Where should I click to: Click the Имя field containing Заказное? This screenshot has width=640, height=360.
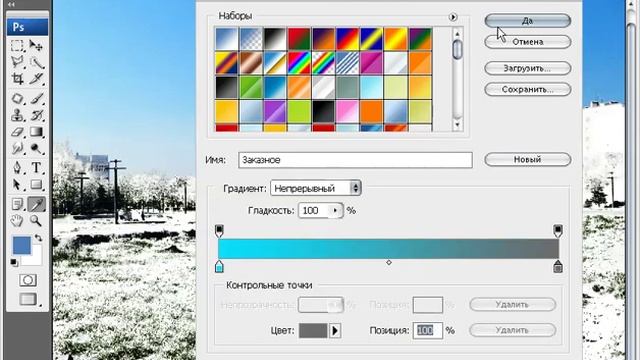pyautogui.click(x=355, y=160)
